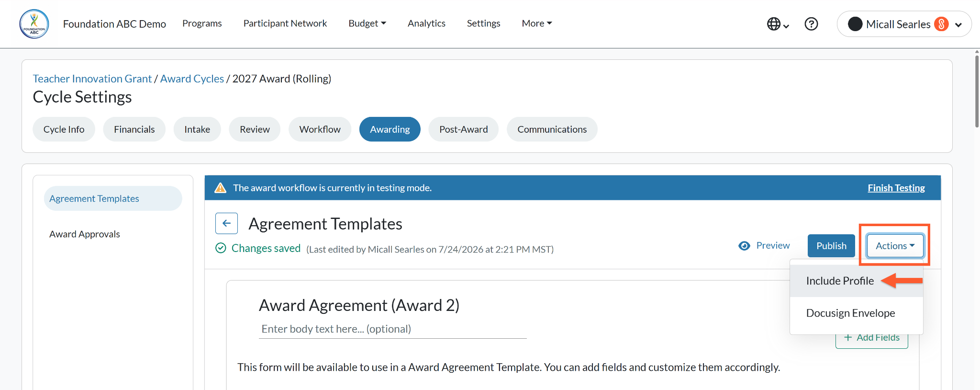Open Award Cycles breadcrumb link
The image size is (980, 390).
(192, 79)
